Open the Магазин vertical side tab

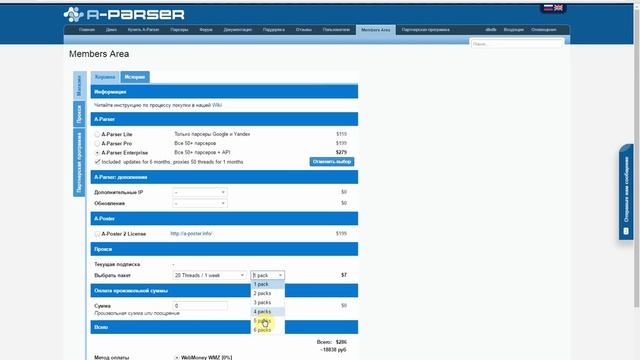point(79,85)
